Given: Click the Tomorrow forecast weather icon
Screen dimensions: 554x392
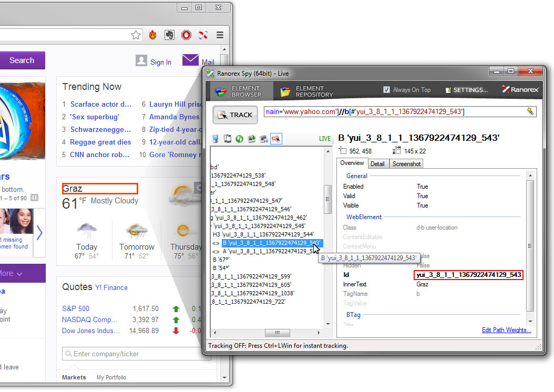Looking at the screenshot, I should coord(137,231).
